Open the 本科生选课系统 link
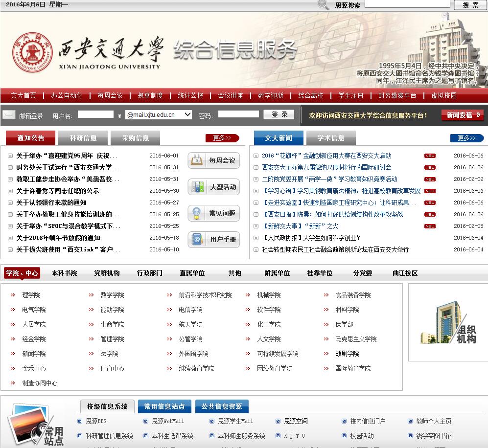This screenshot has width=488, height=448. pos(172,436)
